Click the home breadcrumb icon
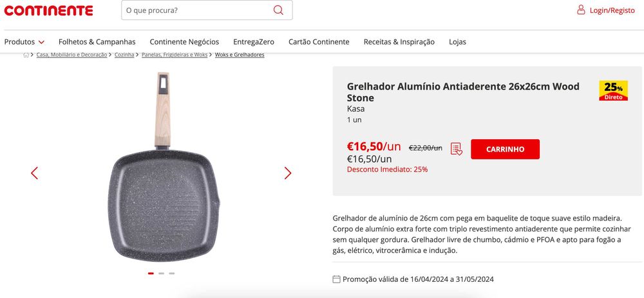The width and height of the screenshot is (644, 298). click(26, 55)
